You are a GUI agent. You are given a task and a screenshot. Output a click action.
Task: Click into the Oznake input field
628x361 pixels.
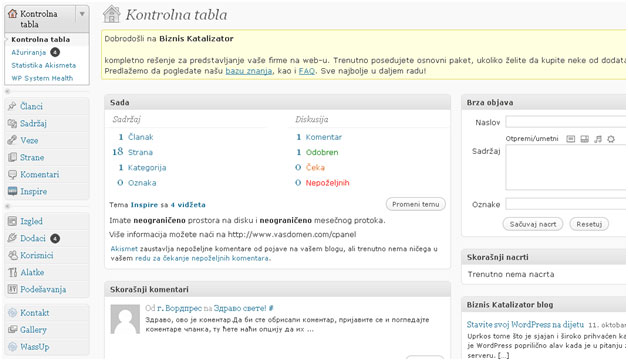(566, 204)
